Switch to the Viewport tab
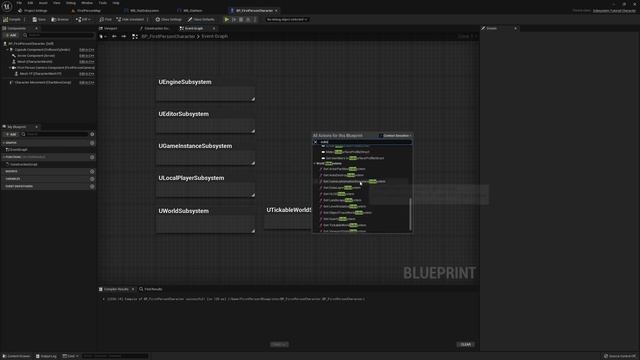 click(x=108, y=29)
